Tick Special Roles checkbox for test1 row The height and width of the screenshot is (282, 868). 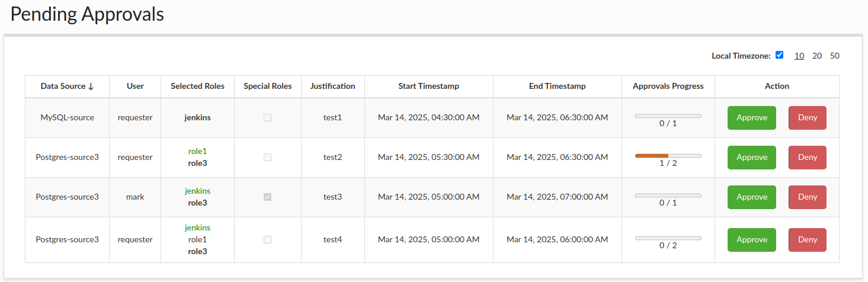(x=267, y=118)
